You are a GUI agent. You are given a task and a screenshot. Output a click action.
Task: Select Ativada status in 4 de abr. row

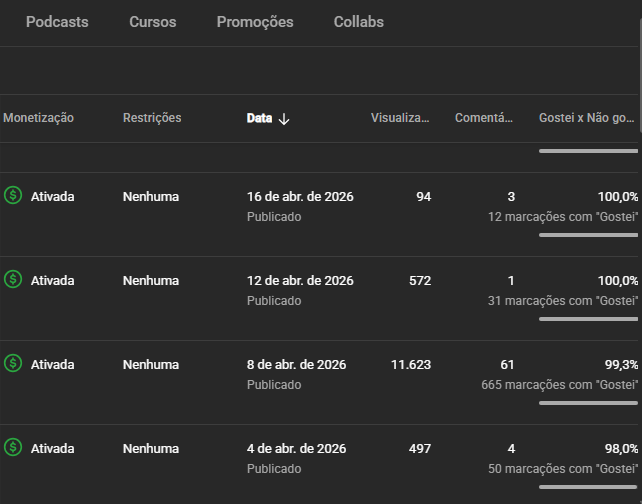[52, 448]
